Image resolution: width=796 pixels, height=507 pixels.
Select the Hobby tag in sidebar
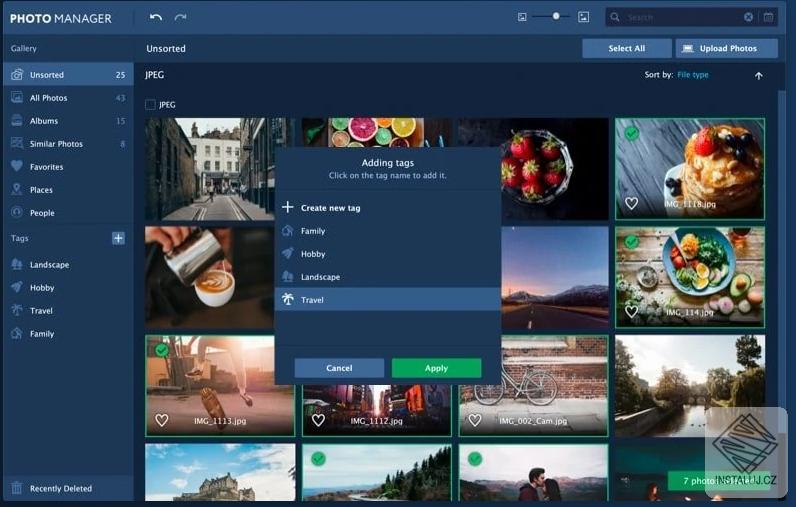tap(68, 287)
